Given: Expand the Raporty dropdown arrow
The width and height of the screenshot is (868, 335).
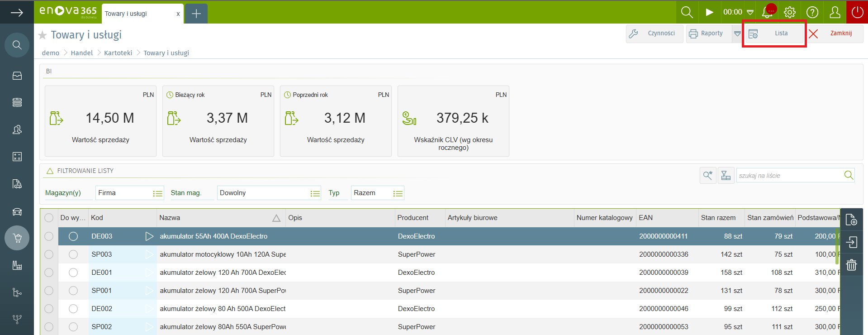Looking at the screenshot, I should 737,33.
